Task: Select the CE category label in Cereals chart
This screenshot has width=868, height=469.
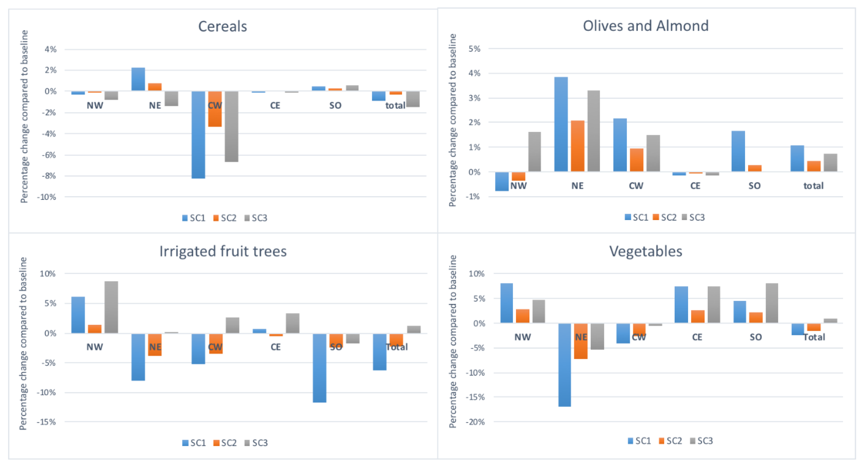Action: pos(275,105)
